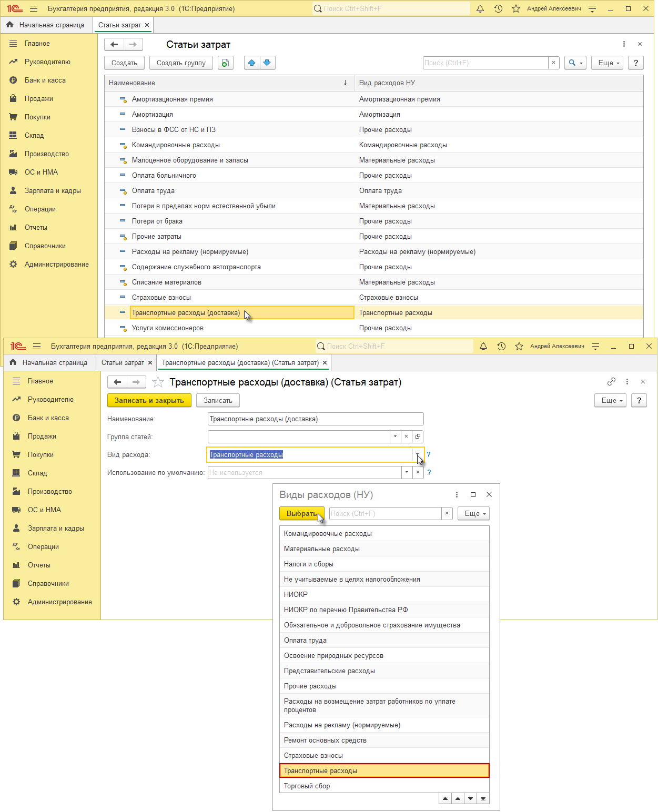Add Транспортные расходы form to favorites star
Image resolution: width=658 pixels, height=812 pixels.
click(158, 382)
